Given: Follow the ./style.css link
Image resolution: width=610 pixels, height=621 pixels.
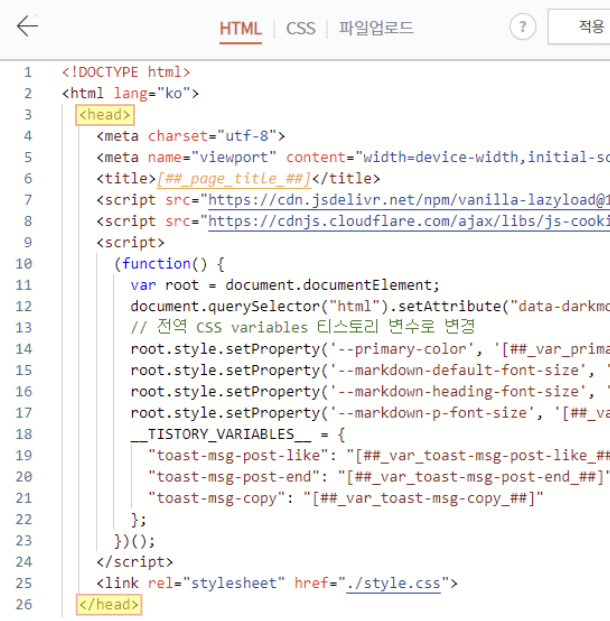Looking at the screenshot, I should (x=393, y=583).
